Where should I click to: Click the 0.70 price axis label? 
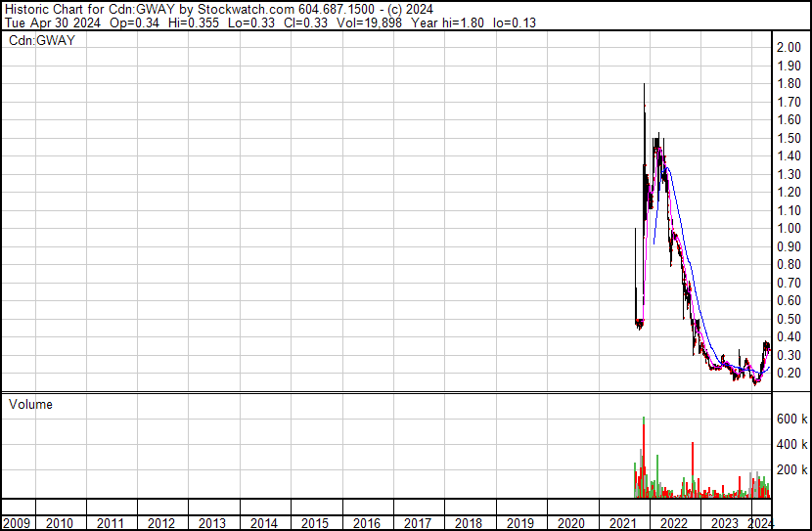[789, 283]
